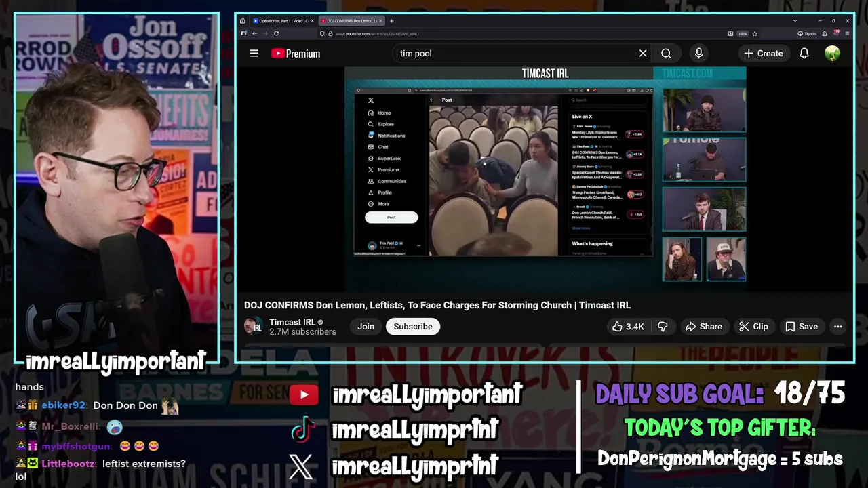Toggle reader view icon in address bar
Image resolution: width=868 pixels, height=488 pixels.
coord(730,33)
